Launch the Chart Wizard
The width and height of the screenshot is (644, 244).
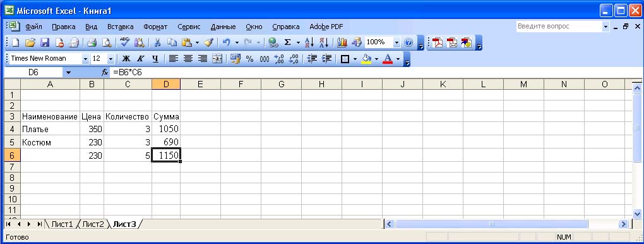point(342,42)
